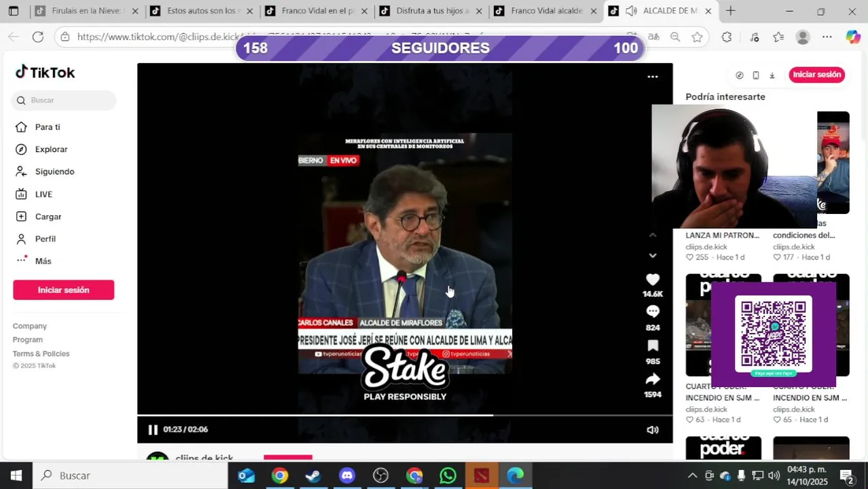The height and width of the screenshot is (489, 868).
Task: Open the browser profile avatar
Action: [x=803, y=37]
